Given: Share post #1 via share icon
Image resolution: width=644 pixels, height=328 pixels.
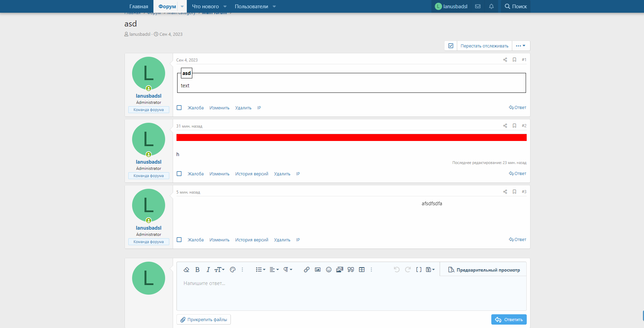Looking at the screenshot, I should coord(505,59).
